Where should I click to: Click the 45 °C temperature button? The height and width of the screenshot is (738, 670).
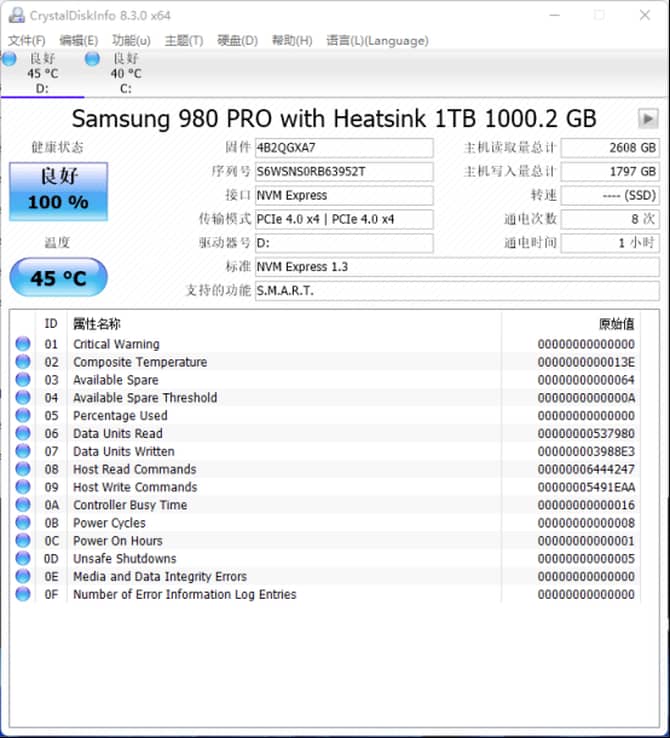[58, 278]
